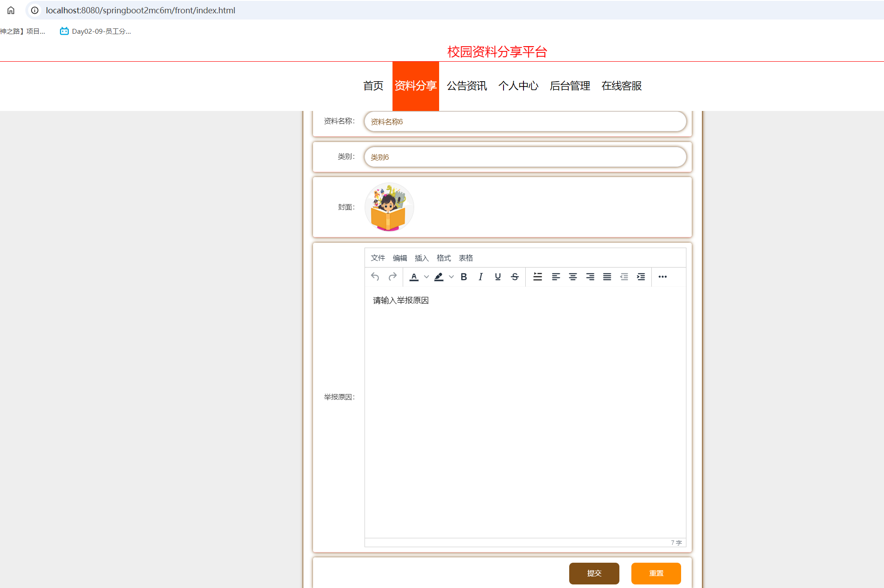The width and height of the screenshot is (884, 588).
Task: Apply underline formatting
Action: point(498,277)
